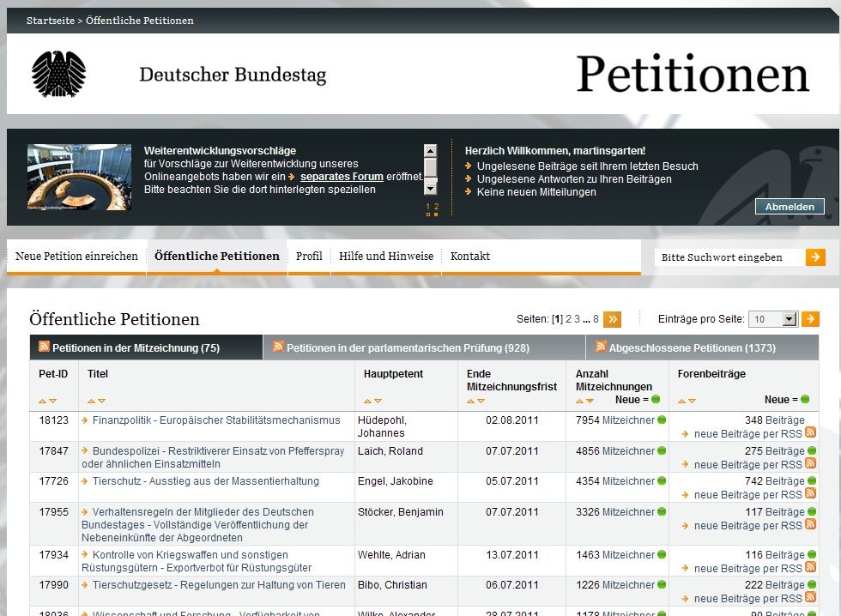Go to next pages with double-arrow button
Viewport: 841px width, 616px height.
click(612, 319)
